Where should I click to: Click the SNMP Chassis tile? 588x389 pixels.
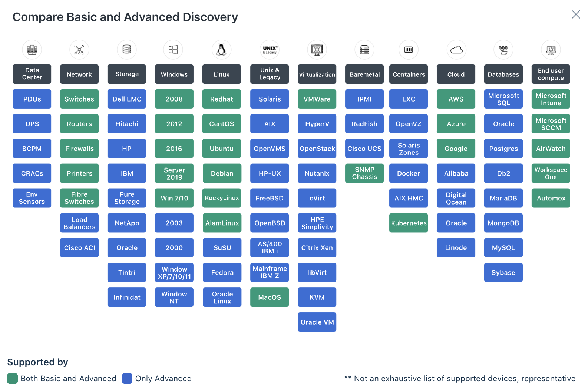tap(364, 173)
